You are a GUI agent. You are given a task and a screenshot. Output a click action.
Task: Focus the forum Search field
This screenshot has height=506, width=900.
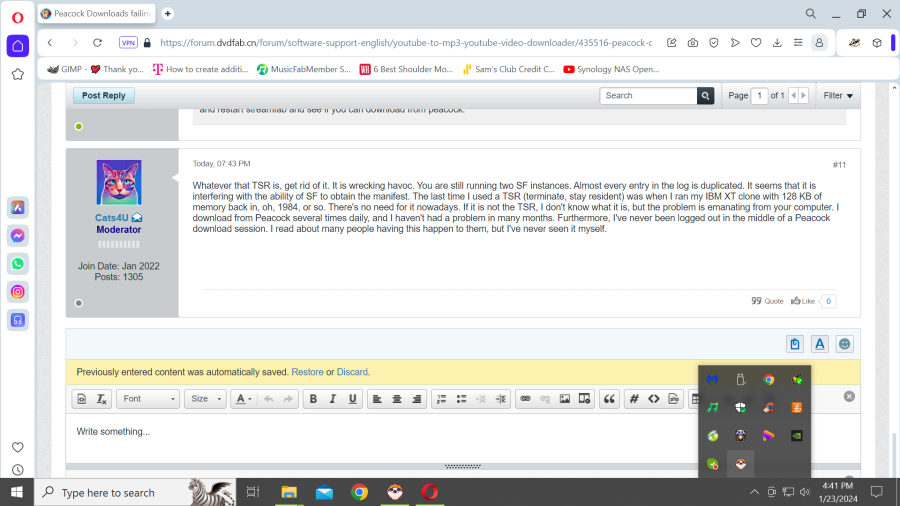(649, 96)
